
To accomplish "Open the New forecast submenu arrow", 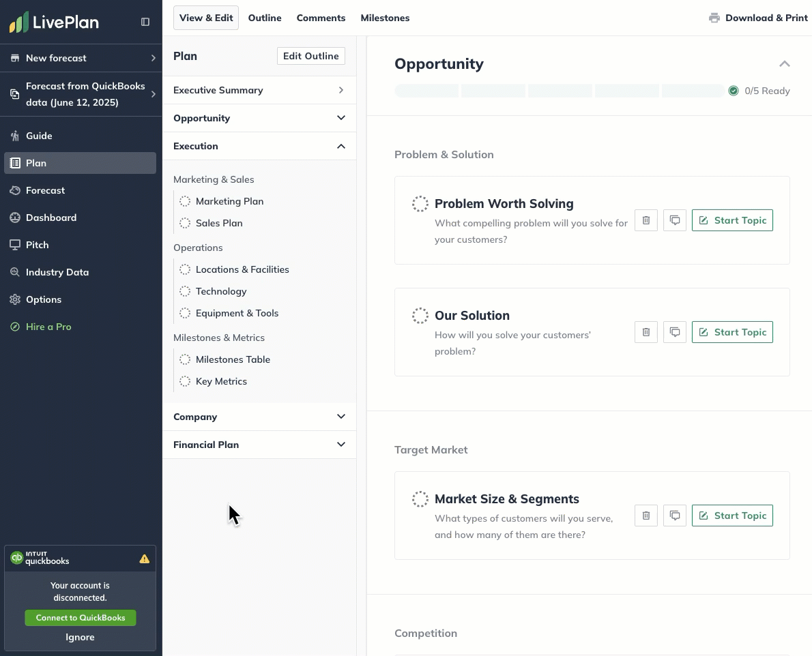I will (x=154, y=58).
